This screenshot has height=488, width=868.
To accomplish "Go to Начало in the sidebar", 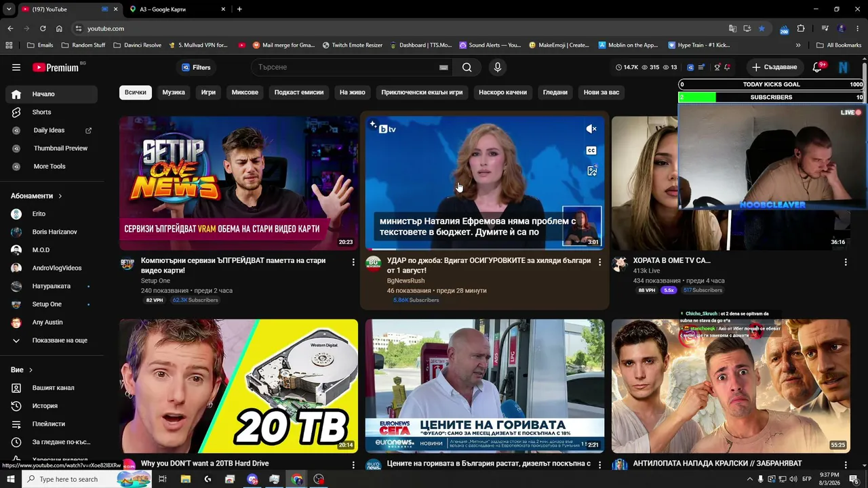I will (x=52, y=94).
